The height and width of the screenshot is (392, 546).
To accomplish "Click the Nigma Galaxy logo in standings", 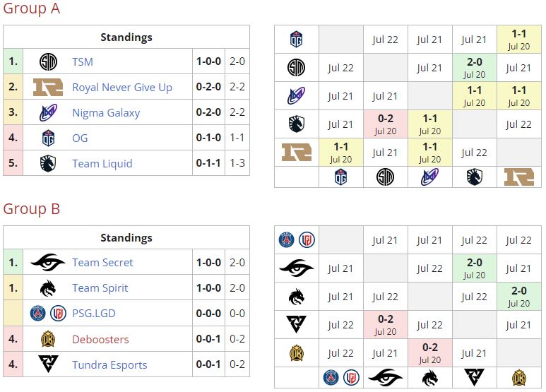I will (48, 113).
